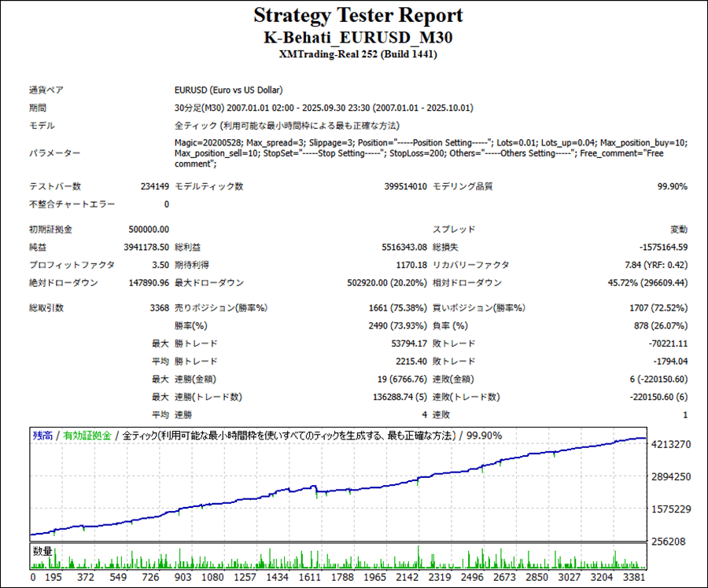Click the 初期証拠金 value 500000.00
The image size is (708, 588).
149,230
